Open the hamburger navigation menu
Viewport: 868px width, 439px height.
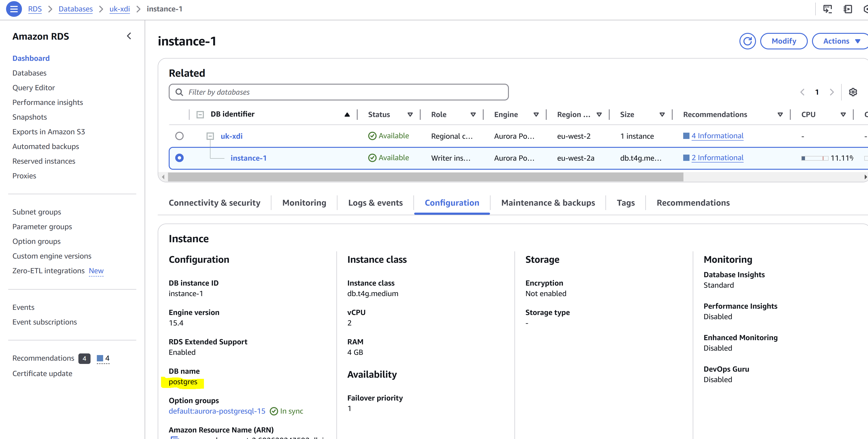[x=14, y=9]
